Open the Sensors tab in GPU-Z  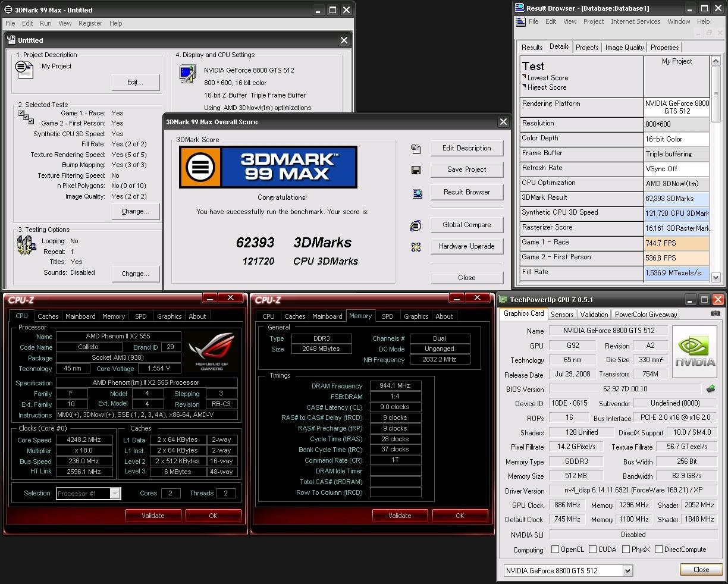pyautogui.click(x=562, y=315)
